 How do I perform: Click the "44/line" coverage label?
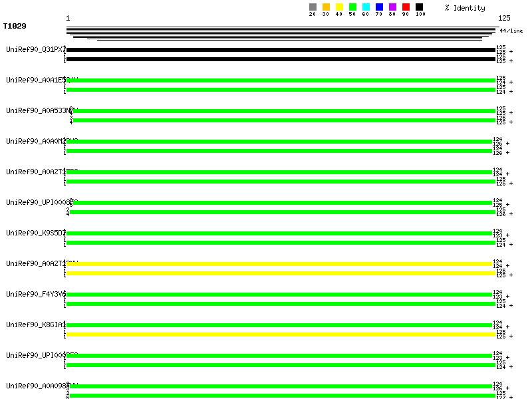point(511,31)
